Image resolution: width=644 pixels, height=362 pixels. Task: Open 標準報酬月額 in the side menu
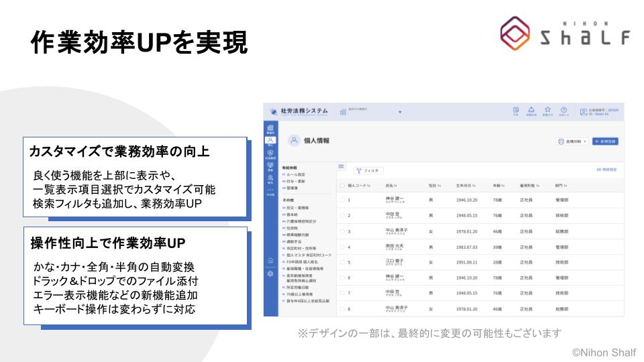298,235
